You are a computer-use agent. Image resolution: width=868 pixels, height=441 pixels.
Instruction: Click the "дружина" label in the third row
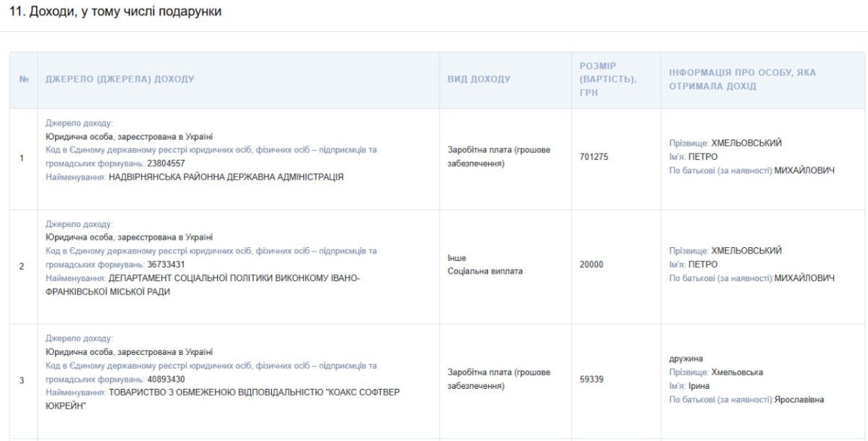tap(686, 359)
